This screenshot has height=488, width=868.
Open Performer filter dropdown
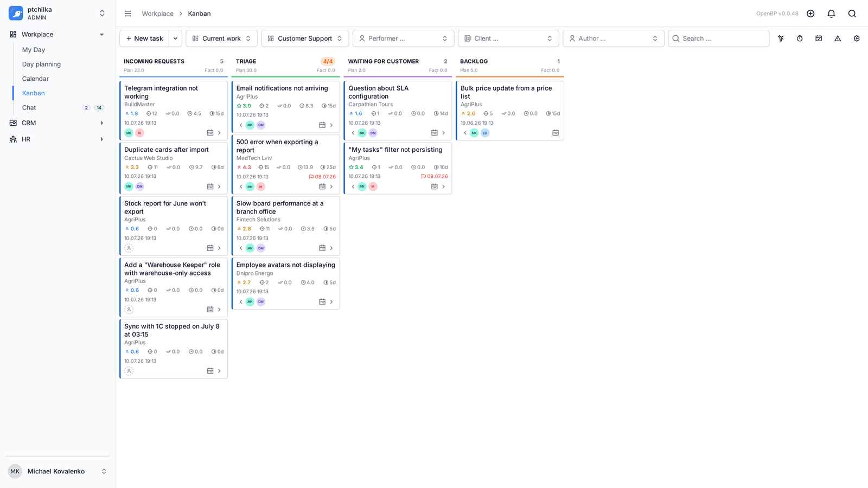(404, 38)
